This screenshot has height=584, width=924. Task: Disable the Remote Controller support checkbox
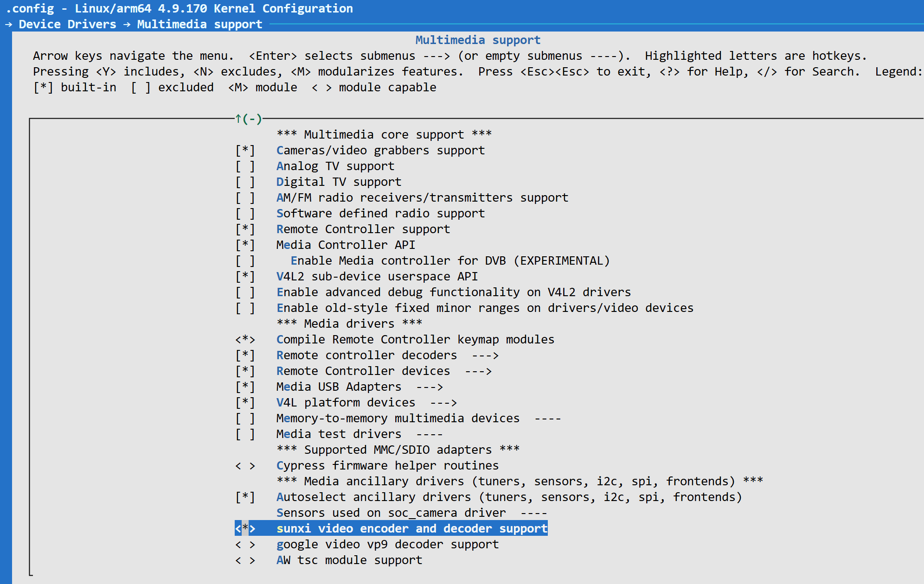click(x=245, y=229)
